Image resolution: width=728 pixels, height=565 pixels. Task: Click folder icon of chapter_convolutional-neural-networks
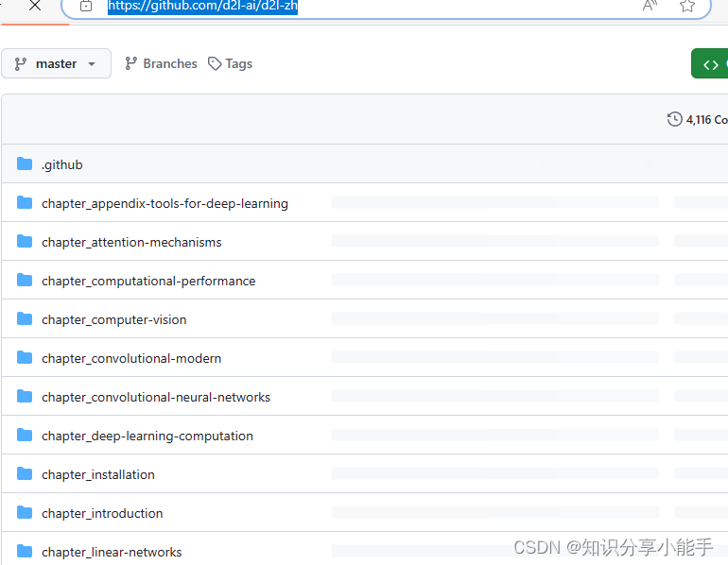coord(25,396)
